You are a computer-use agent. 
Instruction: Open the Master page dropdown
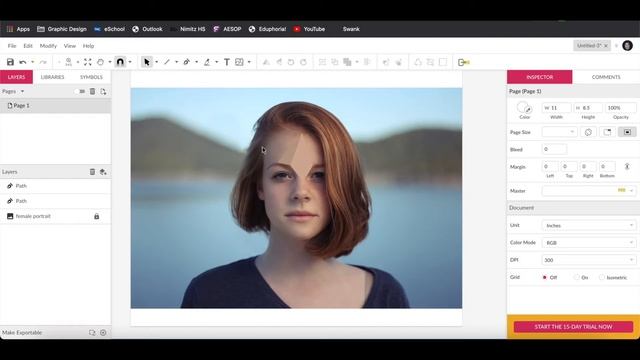(x=589, y=191)
